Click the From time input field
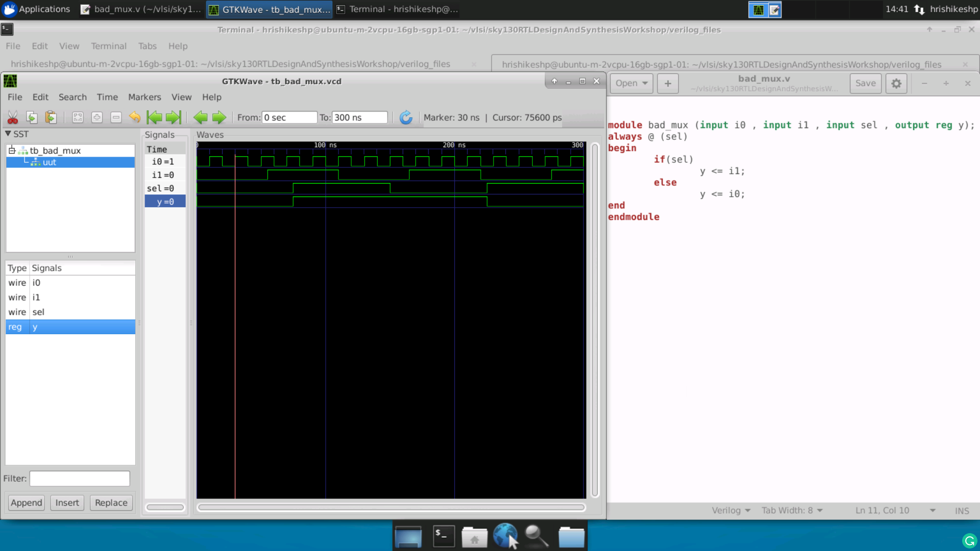Screen dimensions: 980x551 point(289,118)
